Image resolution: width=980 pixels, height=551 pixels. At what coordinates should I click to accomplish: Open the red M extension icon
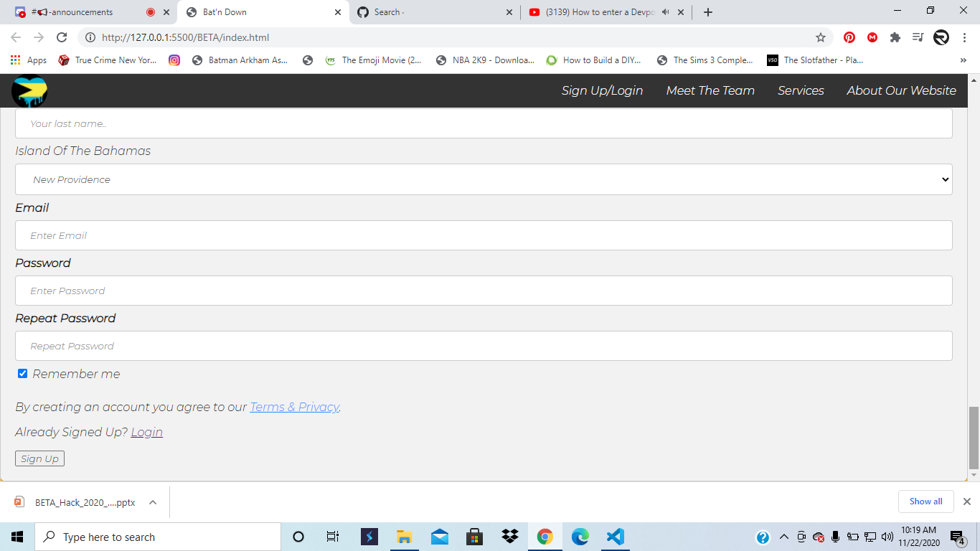click(872, 37)
